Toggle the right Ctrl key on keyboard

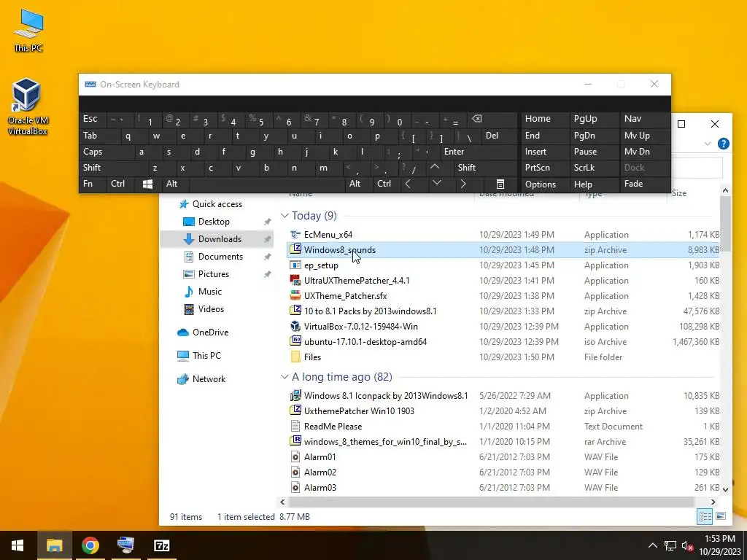387,184
